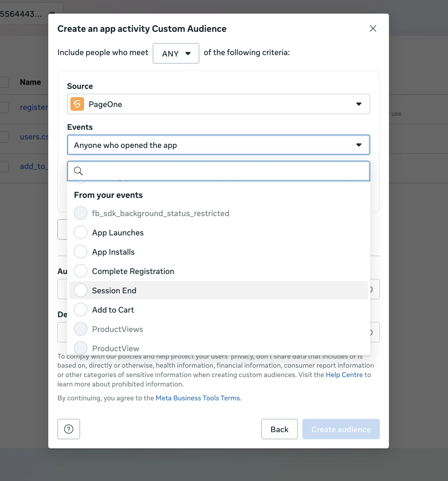Viewport: 448px width, 481px height.
Task: Click the Events dropdown caret arrow
Action: (x=359, y=145)
